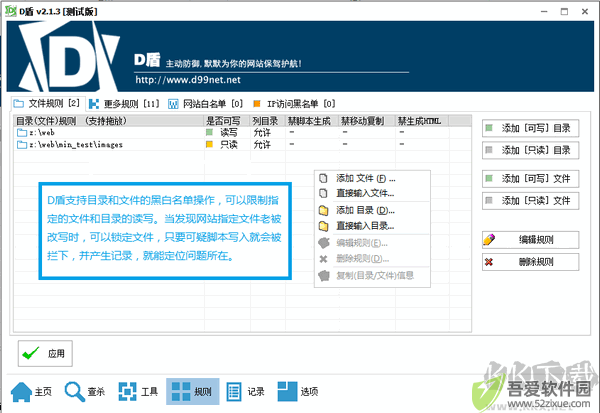Click the folder icon beside z:\web\min_test\images
Image resolution: width=600 pixels, height=413 pixels.
tap(22, 145)
